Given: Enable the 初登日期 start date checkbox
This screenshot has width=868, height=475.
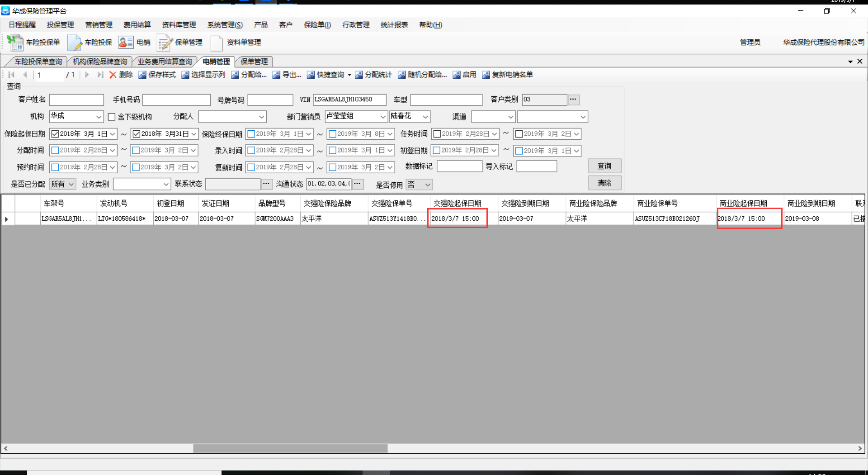Looking at the screenshot, I should coord(437,150).
